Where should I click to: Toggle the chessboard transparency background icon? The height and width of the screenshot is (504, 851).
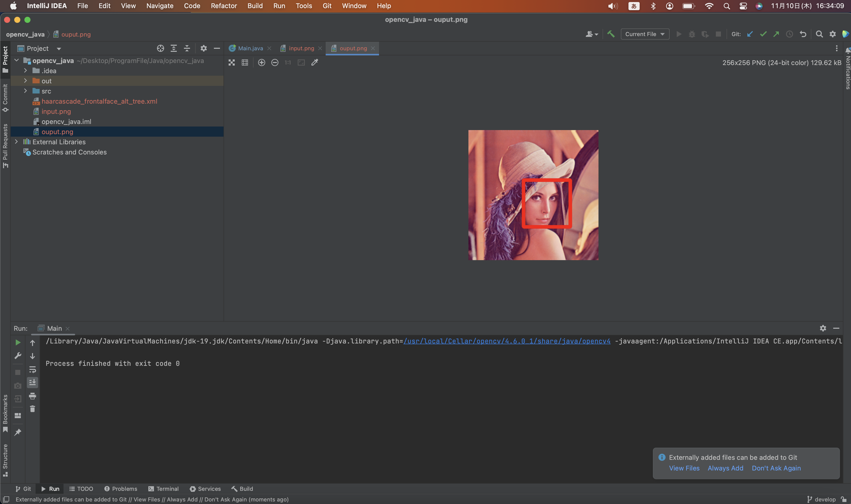pos(232,62)
